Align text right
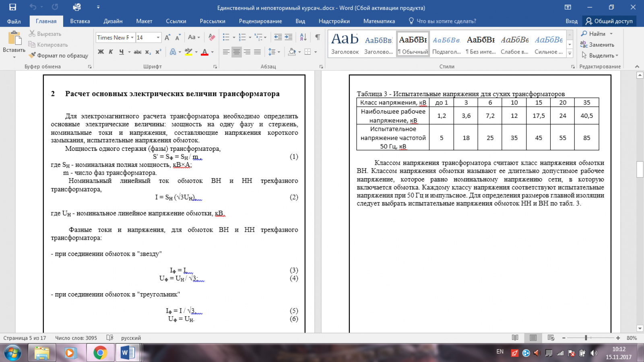This screenshot has width=644, height=362. 247,52
